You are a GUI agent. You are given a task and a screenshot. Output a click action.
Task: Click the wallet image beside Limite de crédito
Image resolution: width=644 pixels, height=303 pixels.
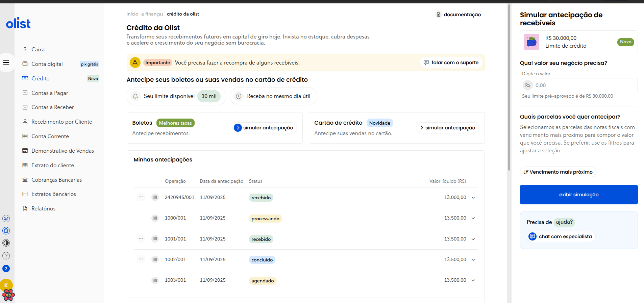531,42
